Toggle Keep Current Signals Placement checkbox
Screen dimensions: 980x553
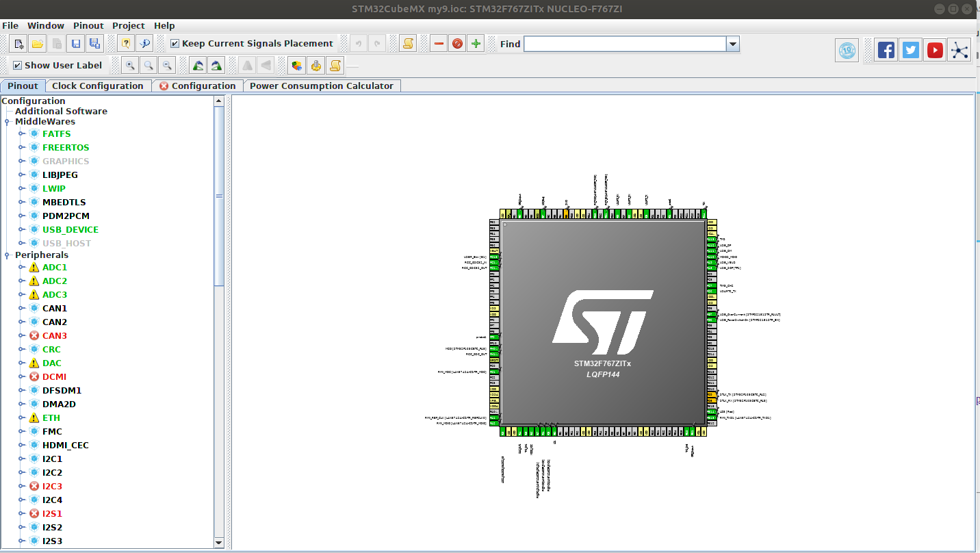pos(175,44)
